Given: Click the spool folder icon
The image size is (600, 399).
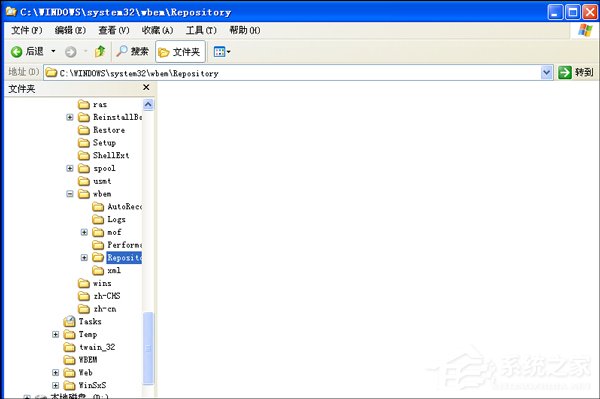Looking at the screenshot, I should click(x=84, y=168).
